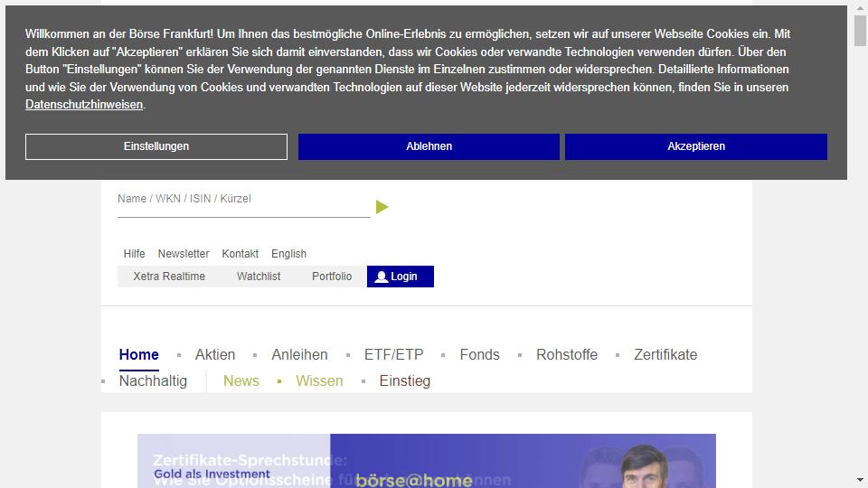
Task: Accept cookies with Akzeptieren
Action: [696, 146]
